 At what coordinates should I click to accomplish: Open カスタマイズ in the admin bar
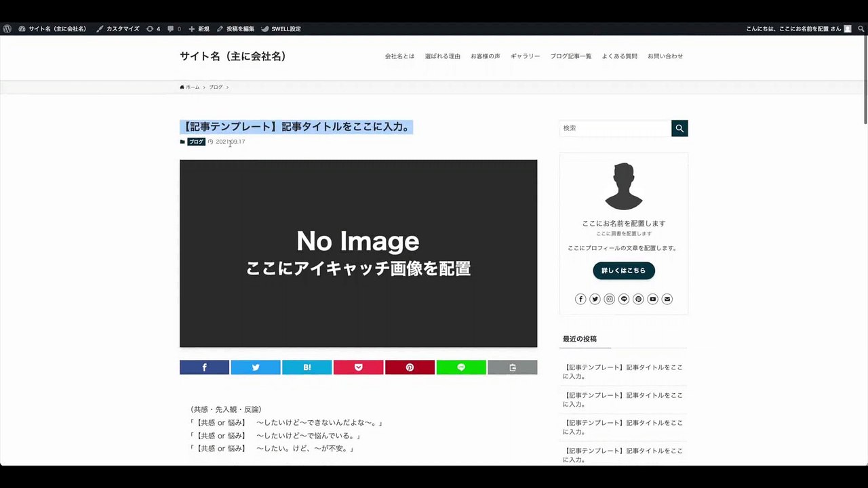(x=118, y=29)
